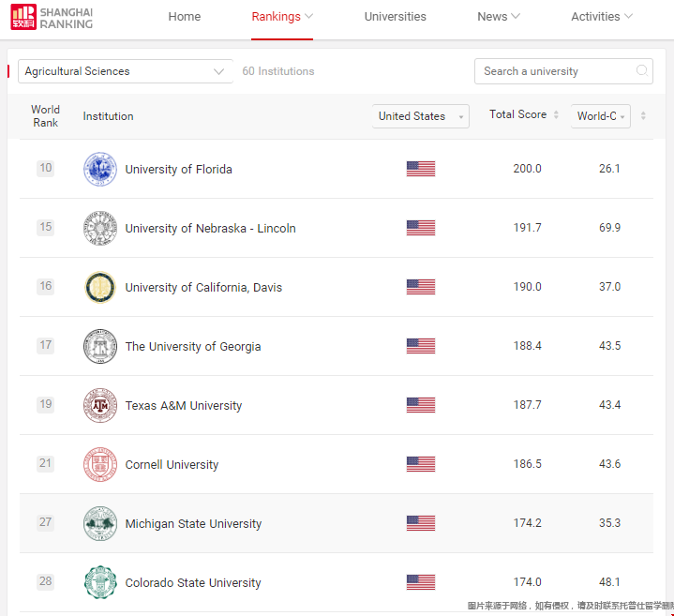Screen dimensions: 674x616
Task: Click US flag in Nebraska - Lincoln row
Action: point(421,228)
